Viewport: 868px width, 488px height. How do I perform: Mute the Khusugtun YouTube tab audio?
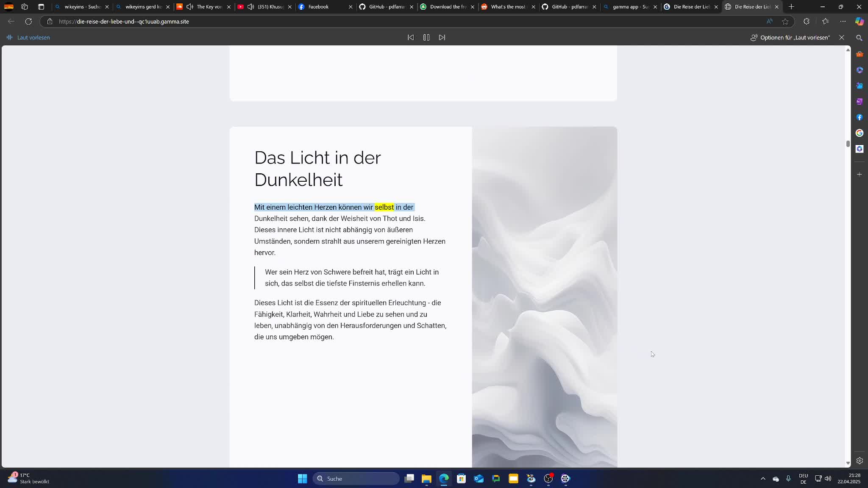pyautogui.click(x=251, y=7)
